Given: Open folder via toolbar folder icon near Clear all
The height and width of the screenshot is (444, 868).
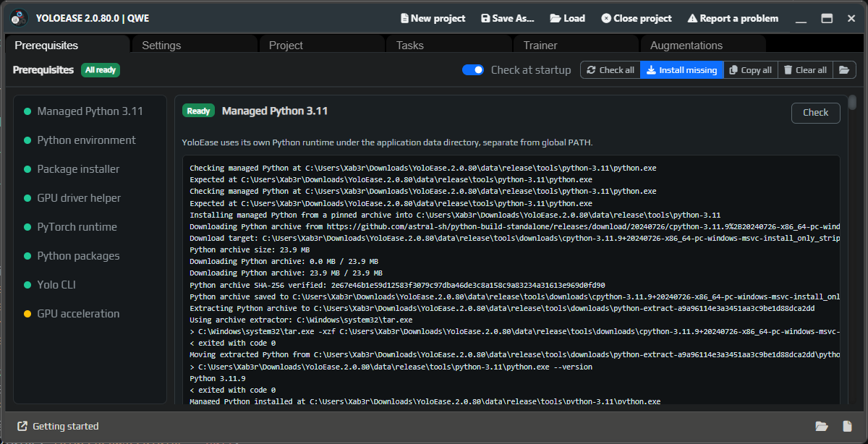Looking at the screenshot, I should (x=843, y=70).
